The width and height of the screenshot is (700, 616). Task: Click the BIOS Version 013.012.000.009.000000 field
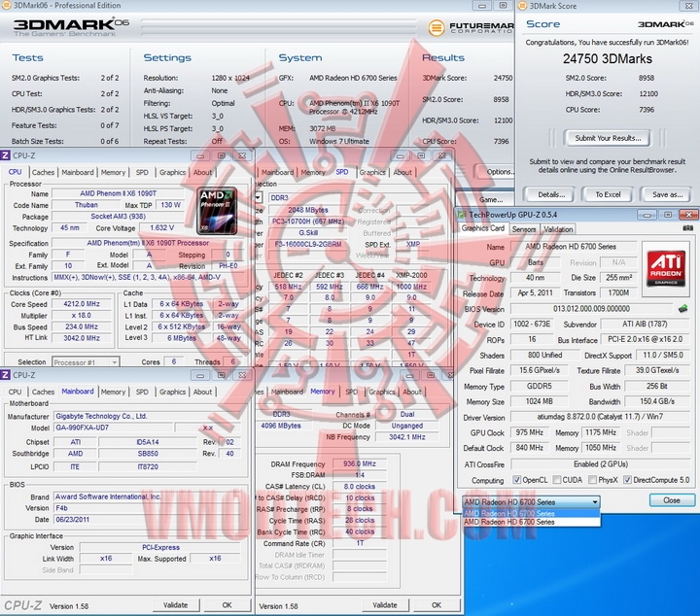tap(591, 309)
